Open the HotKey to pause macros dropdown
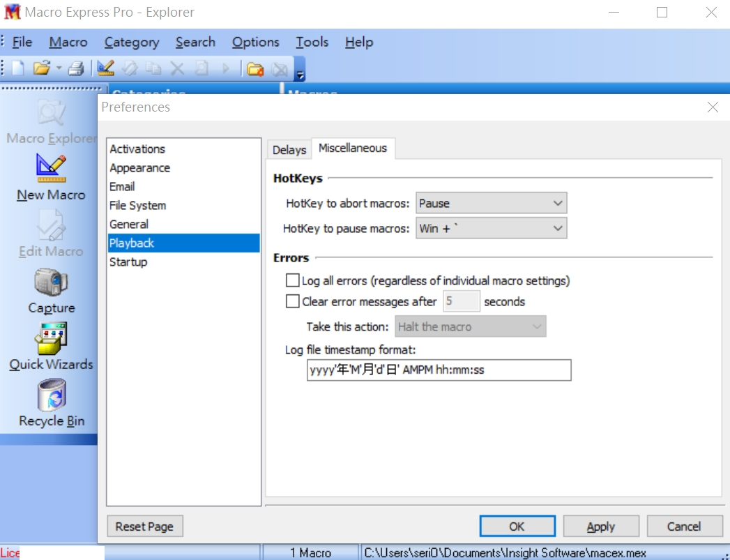This screenshot has height=560, width=730. pyautogui.click(x=491, y=228)
